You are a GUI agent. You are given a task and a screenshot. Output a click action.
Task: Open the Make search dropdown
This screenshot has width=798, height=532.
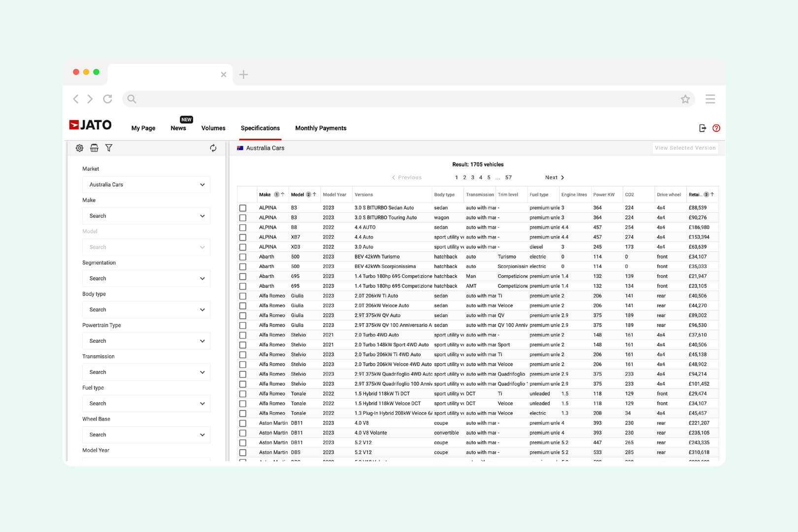146,215
